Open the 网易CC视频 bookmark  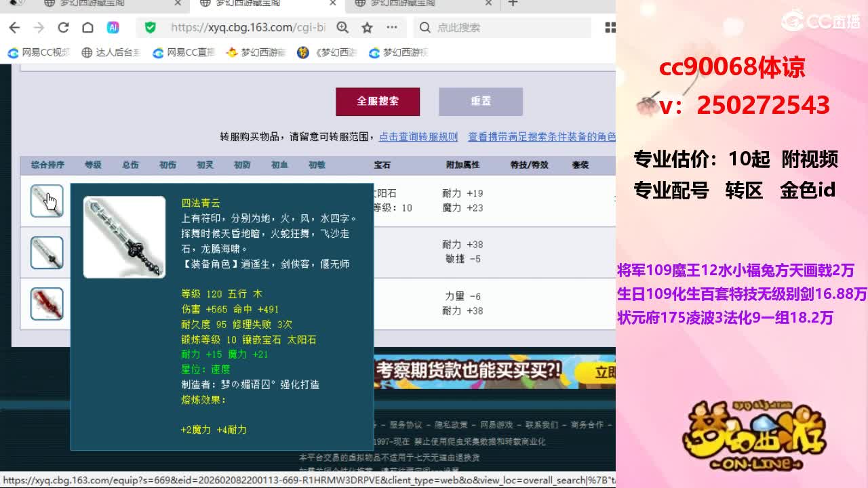39,52
